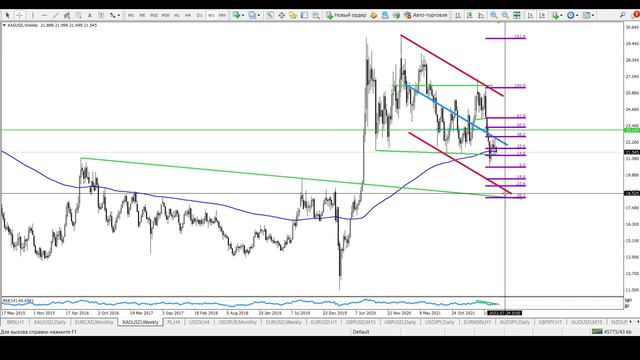Select the Fibonacci retracement tool
Image resolution: width=640 pixels, height=360 pixels.
click(x=78, y=15)
